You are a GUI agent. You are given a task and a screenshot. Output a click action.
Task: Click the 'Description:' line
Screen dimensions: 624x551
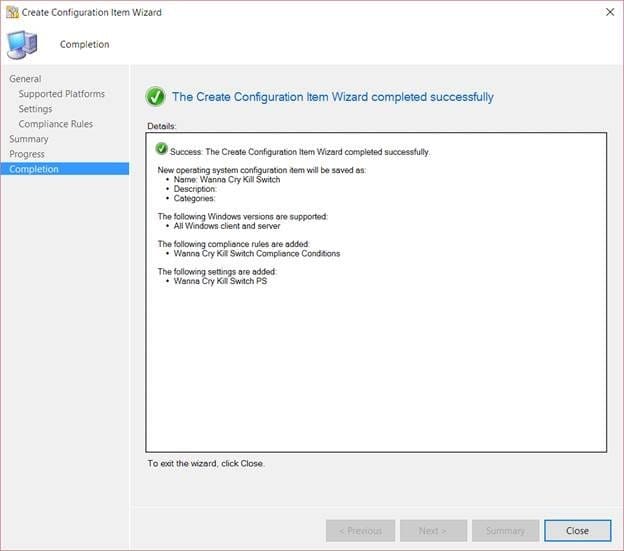[195, 189]
